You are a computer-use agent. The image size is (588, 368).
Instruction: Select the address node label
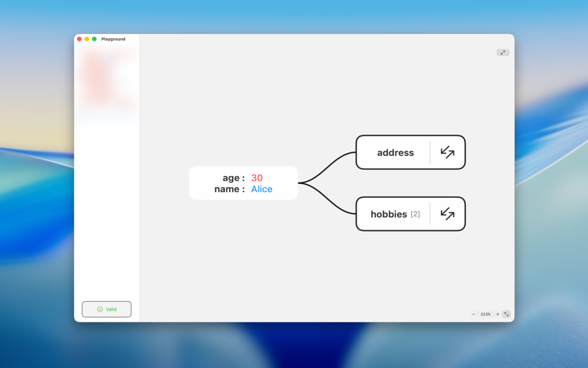click(x=395, y=153)
